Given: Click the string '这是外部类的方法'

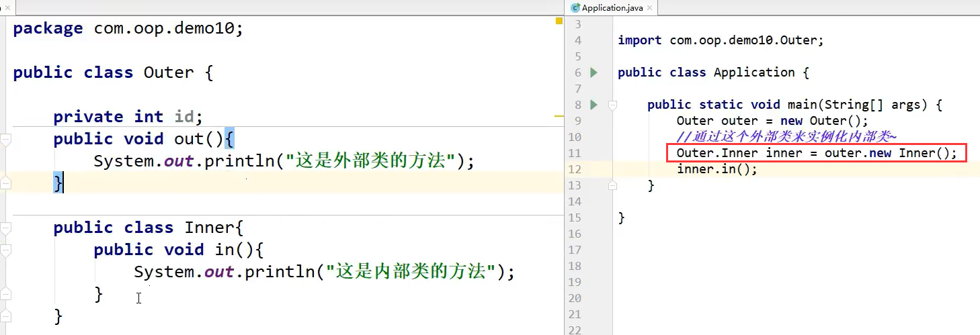Looking at the screenshot, I should point(377,161).
